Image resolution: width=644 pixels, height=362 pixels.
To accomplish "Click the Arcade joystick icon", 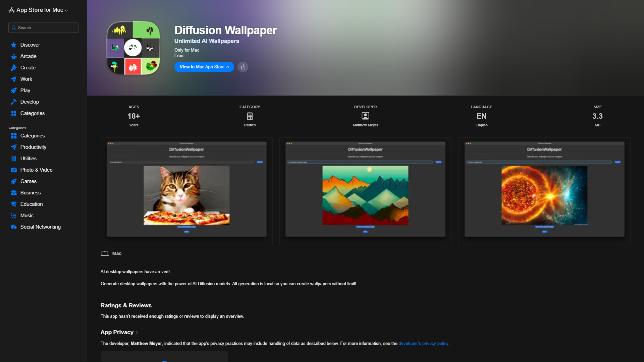I will 14,56.
